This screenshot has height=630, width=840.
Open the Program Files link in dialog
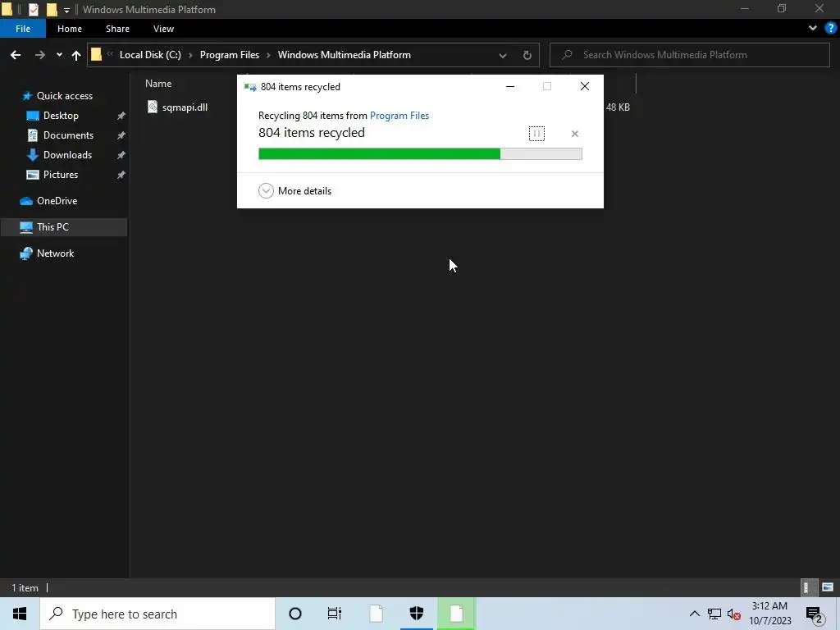coord(399,115)
